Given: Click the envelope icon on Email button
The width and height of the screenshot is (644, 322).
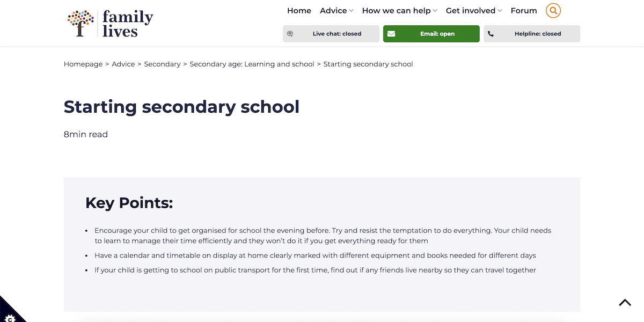Looking at the screenshot, I should [391, 33].
